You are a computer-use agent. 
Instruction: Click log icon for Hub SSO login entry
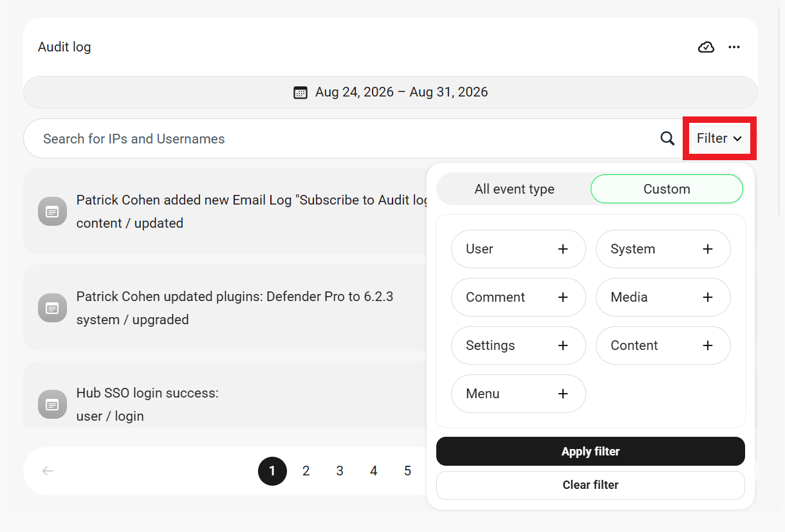pyautogui.click(x=52, y=405)
